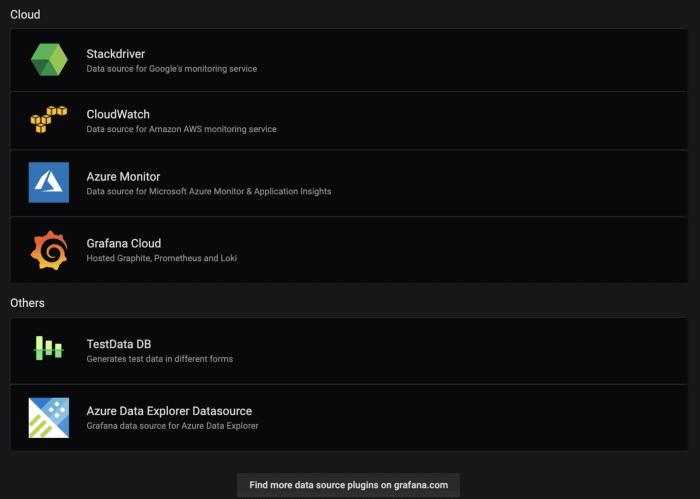700x499 pixels.
Task: Click 'Data source for Google's monitoring service' text
Action: 171,69
